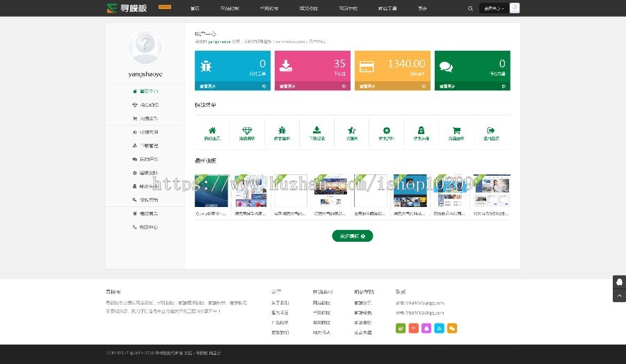Open the gear settings item in sidebar
The width and height of the screenshot is (626, 364).
(145, 173)
